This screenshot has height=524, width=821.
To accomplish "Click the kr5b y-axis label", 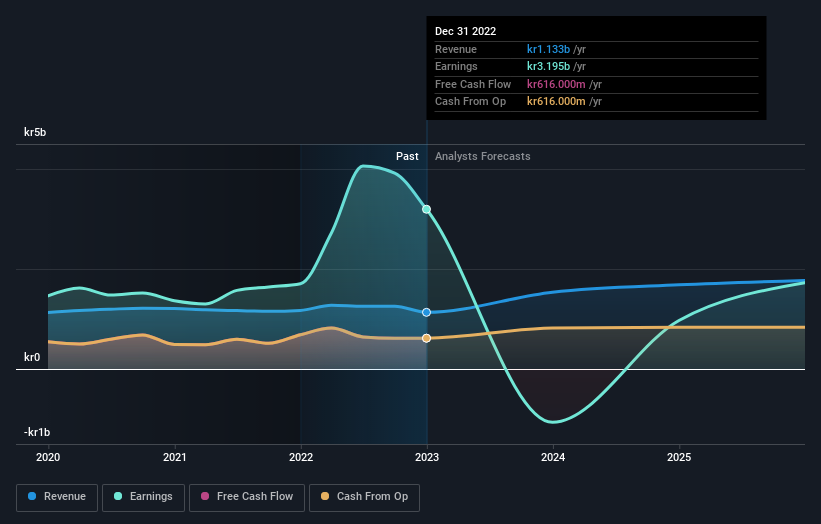I will (35, 132).
